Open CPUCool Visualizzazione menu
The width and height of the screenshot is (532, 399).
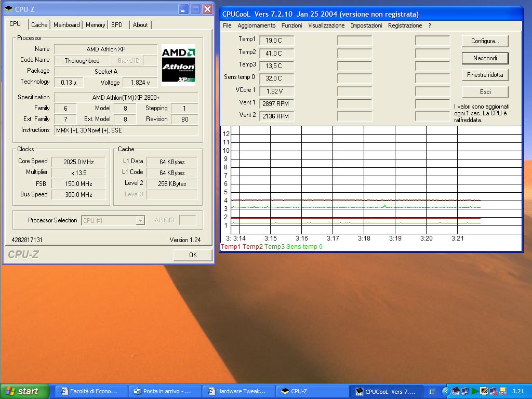(326, 25)
